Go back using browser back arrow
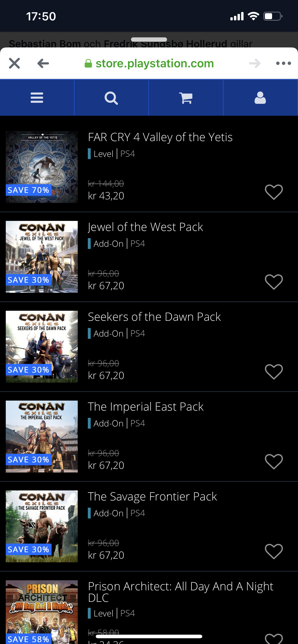This screenshot has height=644, width=298. 43,63
